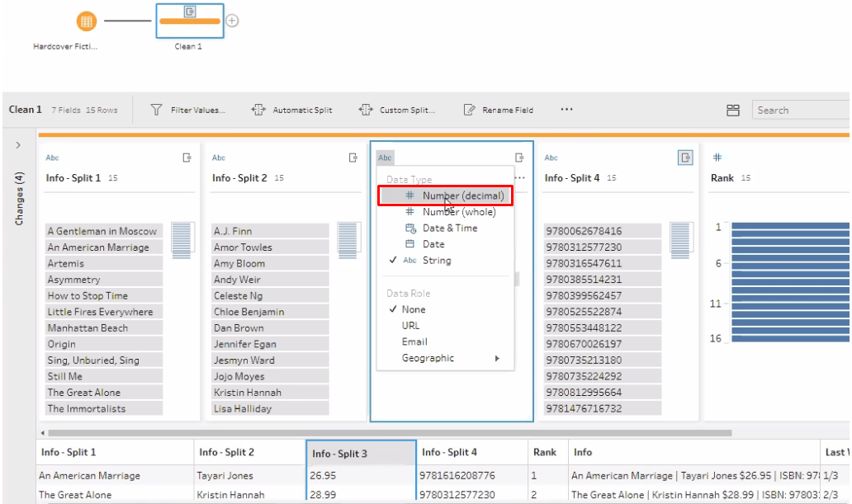This screenshot has height=504, width=852.
Task: Click Info - Split 2 value distribution thumbnail
Action: click(x=348, y=241)
